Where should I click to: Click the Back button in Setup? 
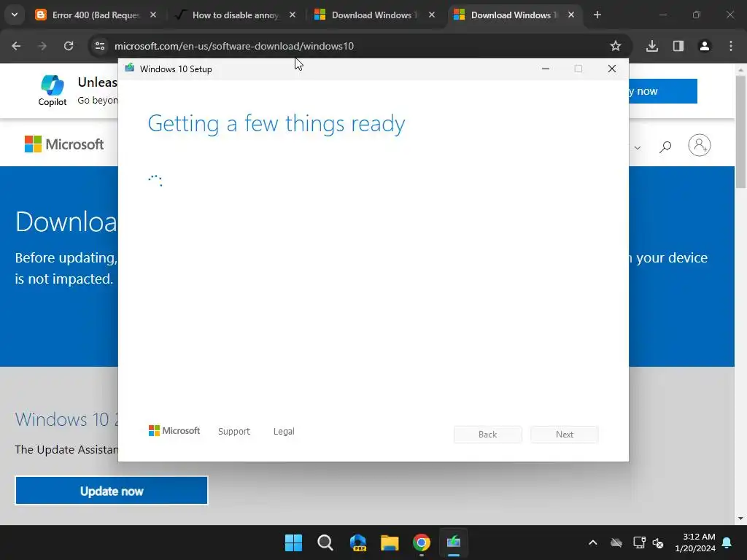pyautogui.click(x=488, y=435)
